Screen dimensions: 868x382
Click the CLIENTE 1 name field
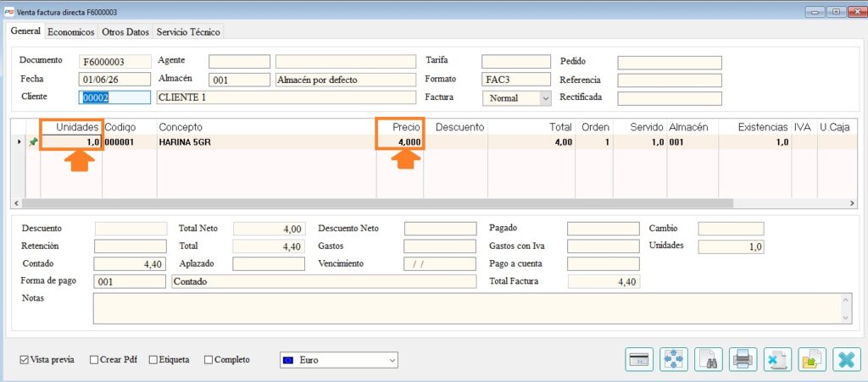click(287, 97)
